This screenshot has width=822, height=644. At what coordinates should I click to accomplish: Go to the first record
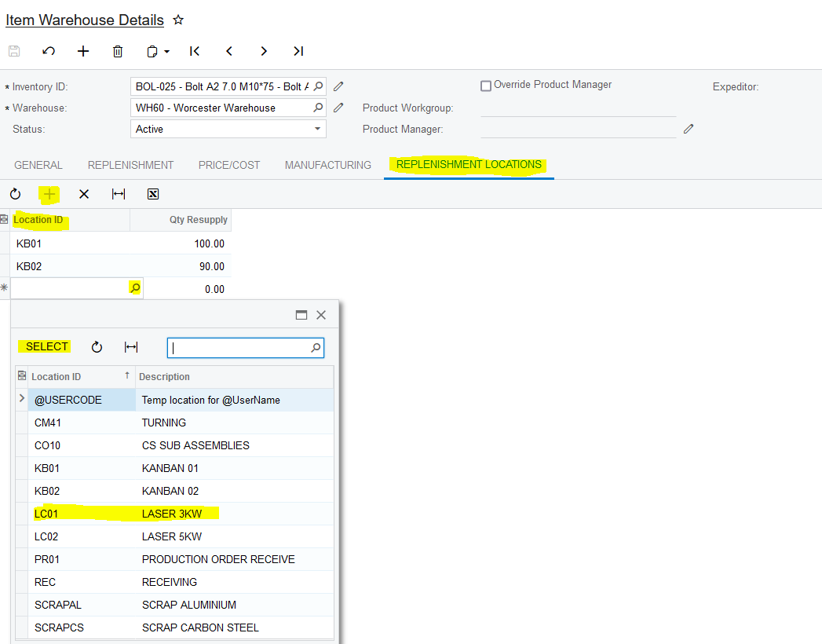click(195, 51)
